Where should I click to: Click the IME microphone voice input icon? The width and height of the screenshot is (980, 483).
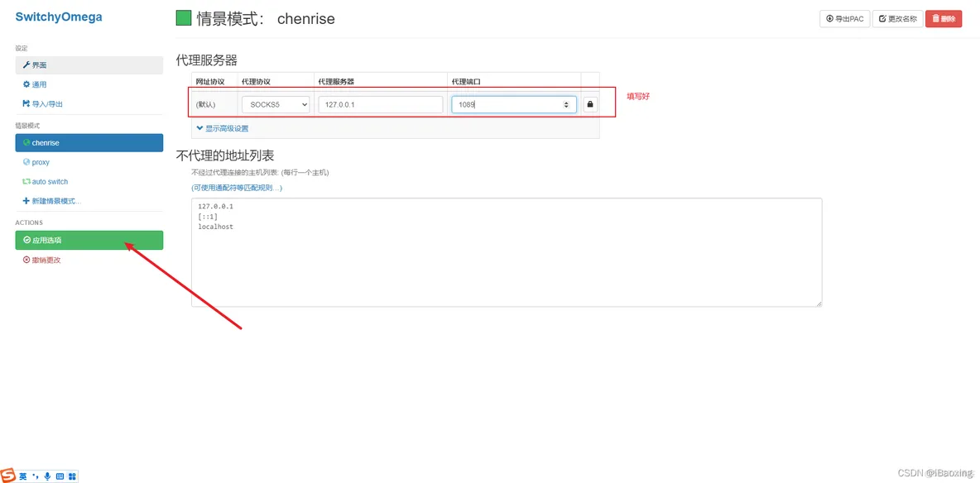click(x=47, y=476)
